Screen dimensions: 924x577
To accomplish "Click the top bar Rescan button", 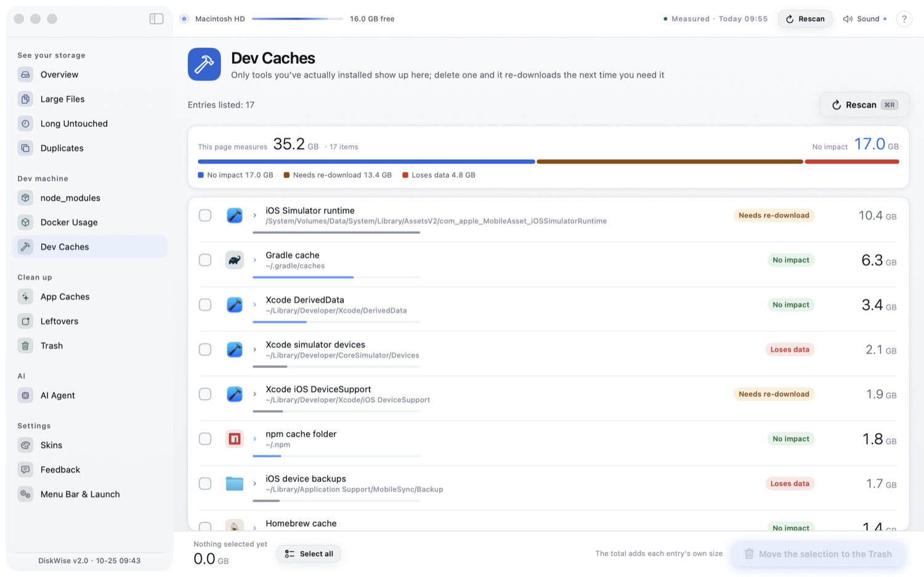I will click(x=805, y=19).
